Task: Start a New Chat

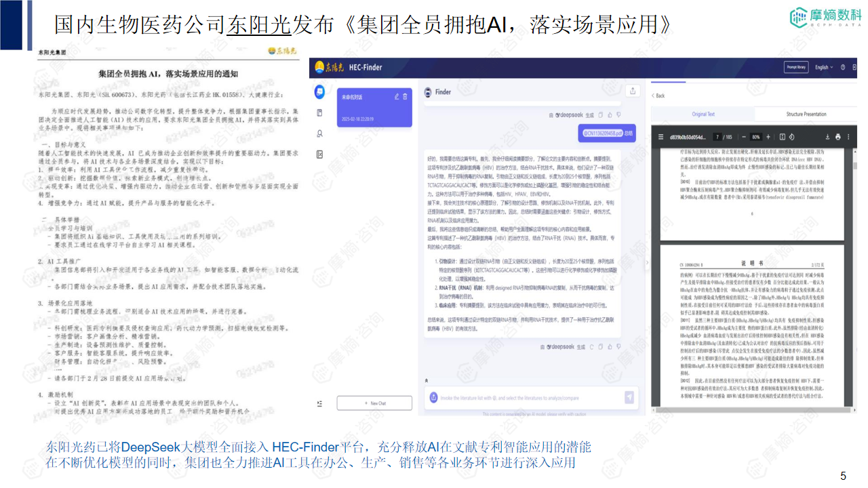Action: click(x=374, y=403)
